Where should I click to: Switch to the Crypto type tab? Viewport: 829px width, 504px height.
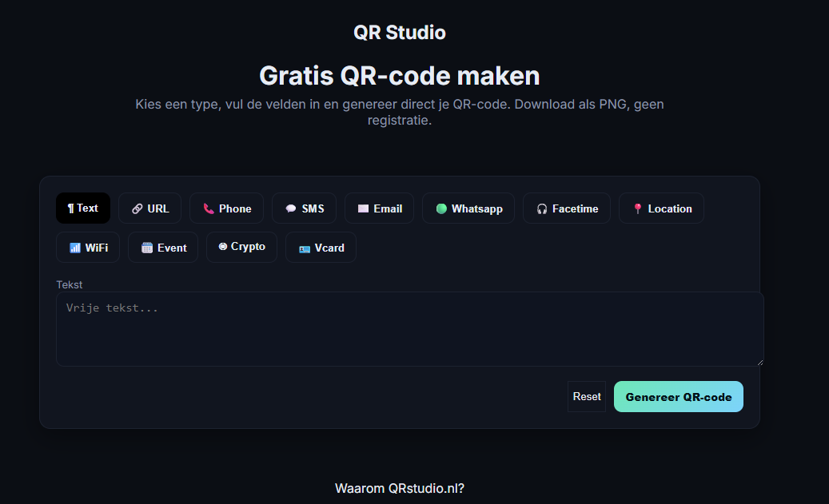coord(241,247)
